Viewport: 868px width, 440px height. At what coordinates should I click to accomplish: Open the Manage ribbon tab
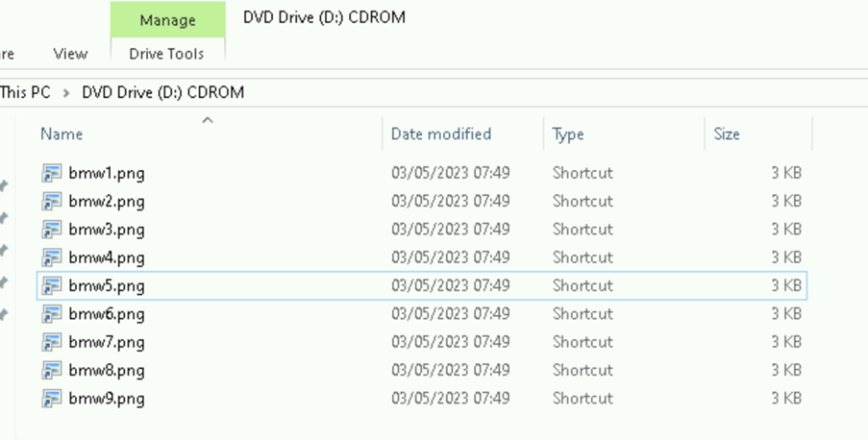coord(167,20)
